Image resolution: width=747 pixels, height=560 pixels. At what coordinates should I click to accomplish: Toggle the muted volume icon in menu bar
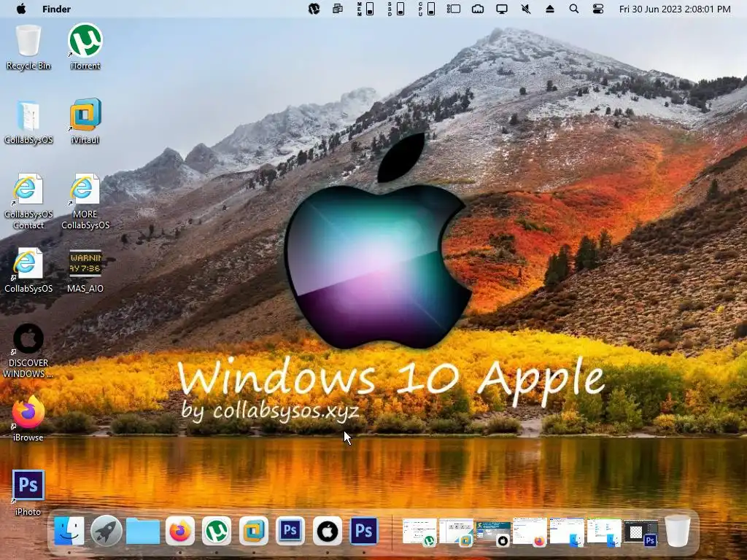[x=526, y=9]
